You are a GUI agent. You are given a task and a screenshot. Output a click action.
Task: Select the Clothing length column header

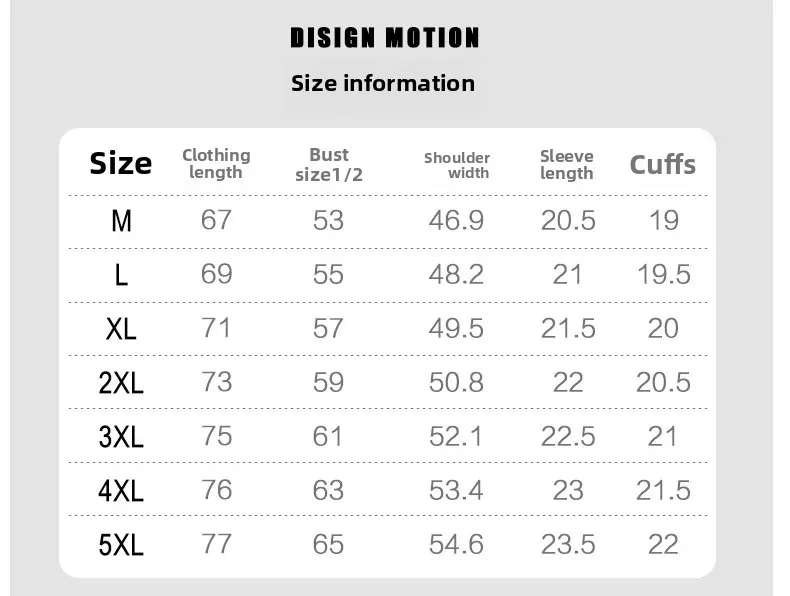tap(216, 163)
